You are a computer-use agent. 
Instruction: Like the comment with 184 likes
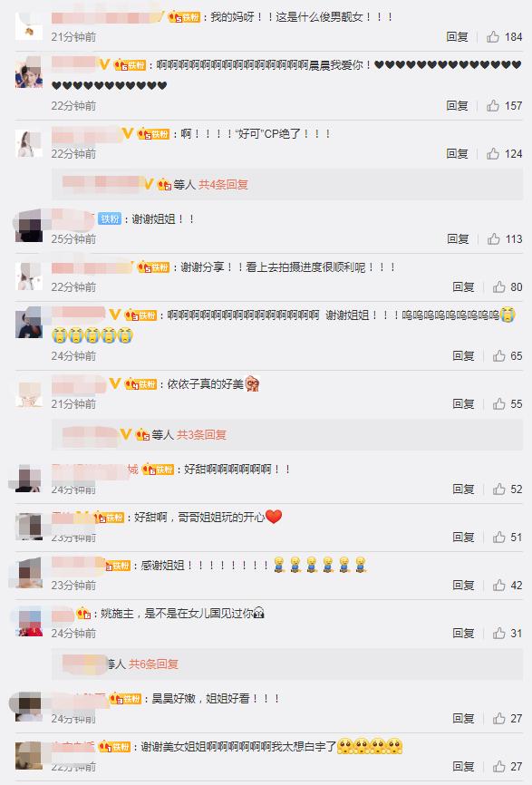click(x=493, y=36)
